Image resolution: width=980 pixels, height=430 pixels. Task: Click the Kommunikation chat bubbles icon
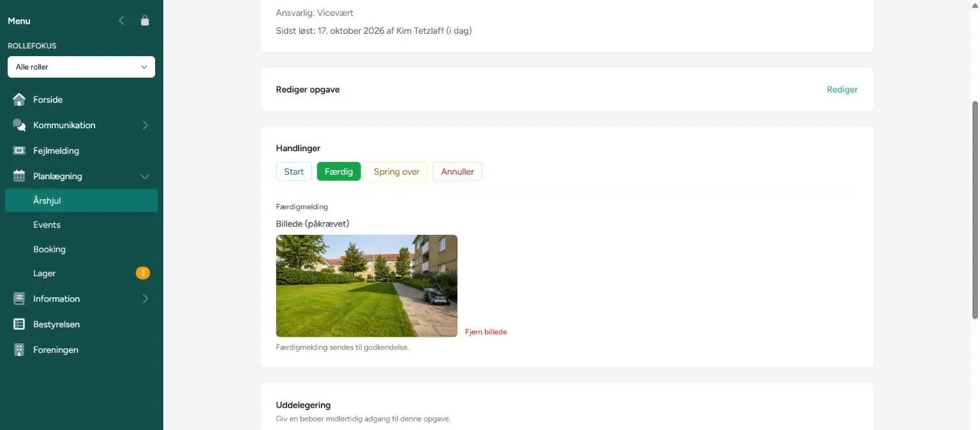pyautogui.click(x=19, y=125)
